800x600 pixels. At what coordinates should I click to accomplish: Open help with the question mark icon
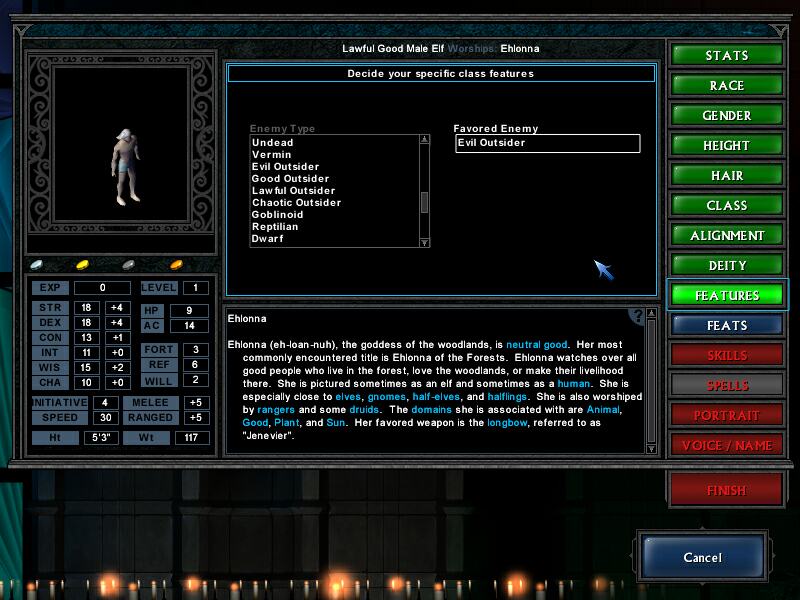coord(636,317)
